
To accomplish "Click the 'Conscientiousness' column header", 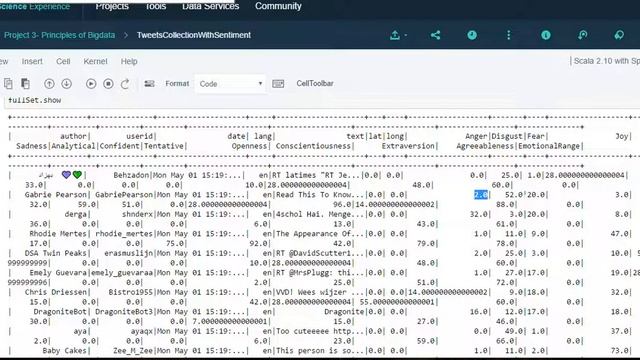I will [313, 146].
